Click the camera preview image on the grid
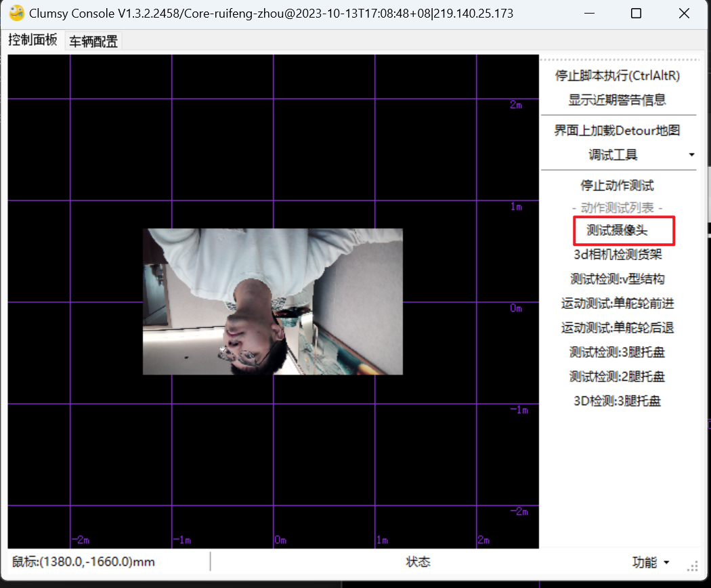 (x=272, y=301)
